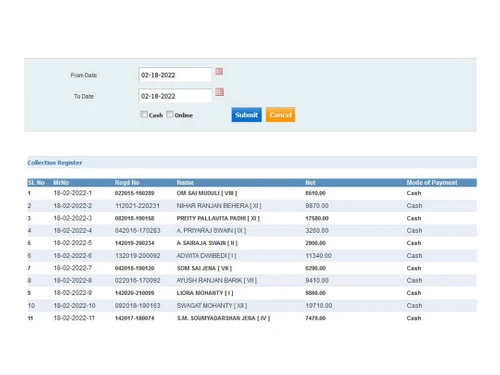Tick the Cash checkbox
Viewport: 500px width, 375px height.
coord(144,114)
